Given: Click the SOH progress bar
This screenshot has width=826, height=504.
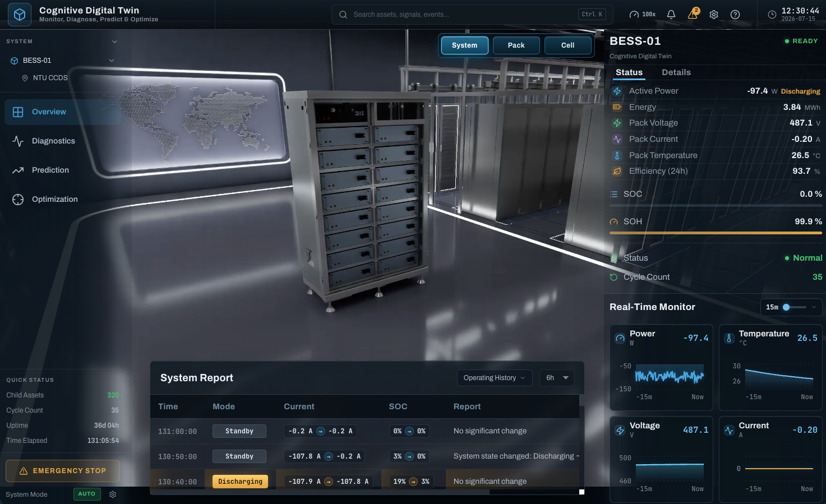Looking at the screenshot, I should click(x=716, y=233).
